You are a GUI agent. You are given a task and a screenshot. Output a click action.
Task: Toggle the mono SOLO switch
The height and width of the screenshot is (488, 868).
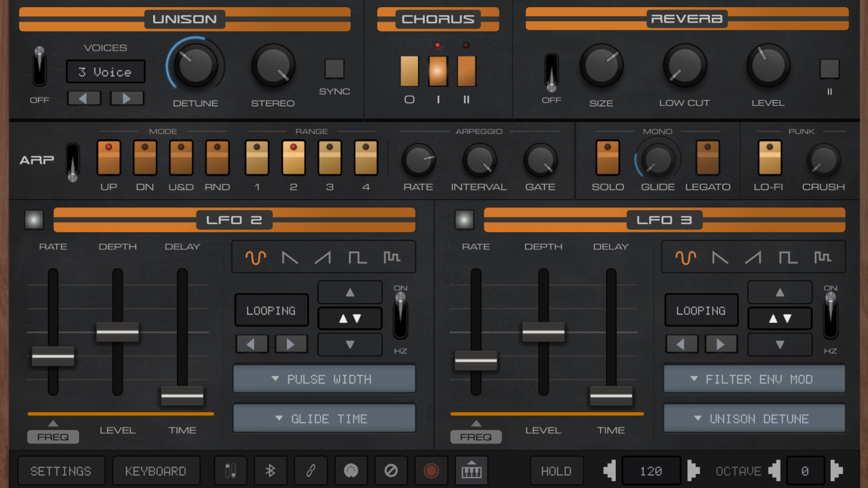point(607,158)
